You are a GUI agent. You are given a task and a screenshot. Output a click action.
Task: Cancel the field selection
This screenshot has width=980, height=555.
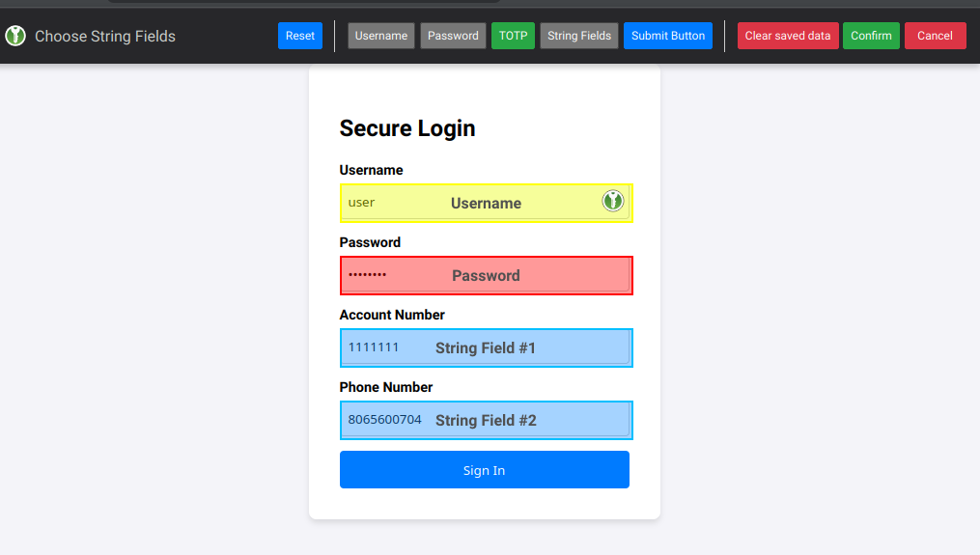[x=935, y=36]
